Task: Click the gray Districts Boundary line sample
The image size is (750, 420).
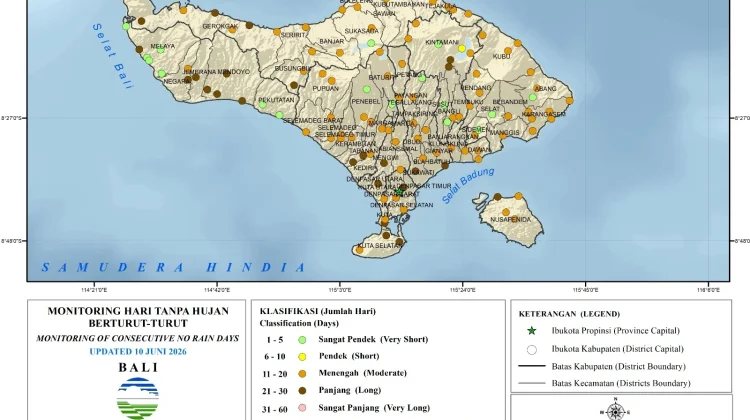Action: click(532, 383)
